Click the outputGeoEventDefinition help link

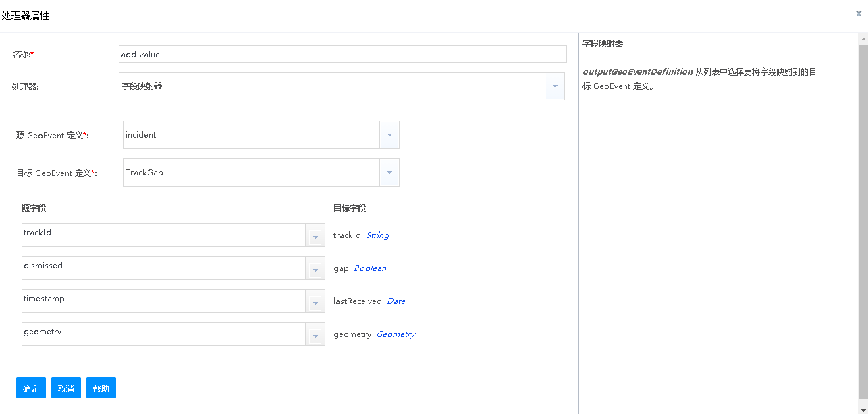(x=637, y=71)
